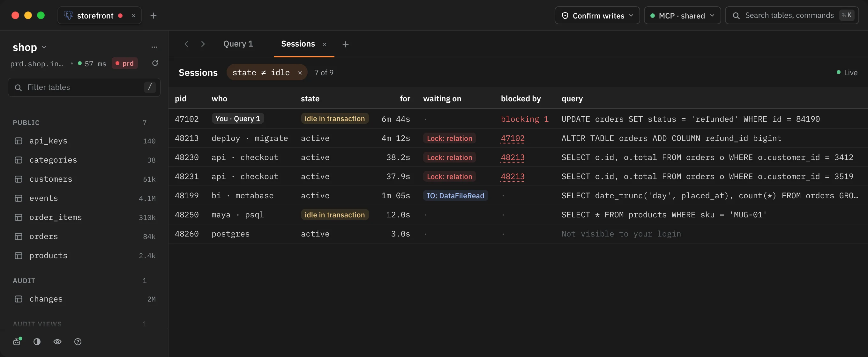Click the orders table icon in sidebar
The height and width of the screenshot is (357, 868).
19,237
